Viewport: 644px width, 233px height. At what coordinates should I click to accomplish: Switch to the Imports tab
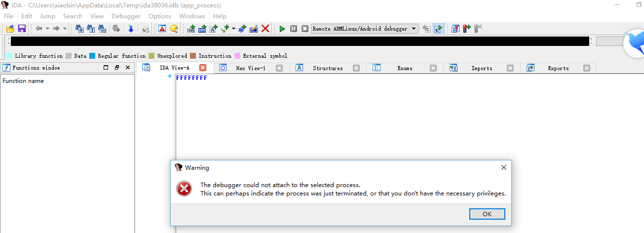482,68
